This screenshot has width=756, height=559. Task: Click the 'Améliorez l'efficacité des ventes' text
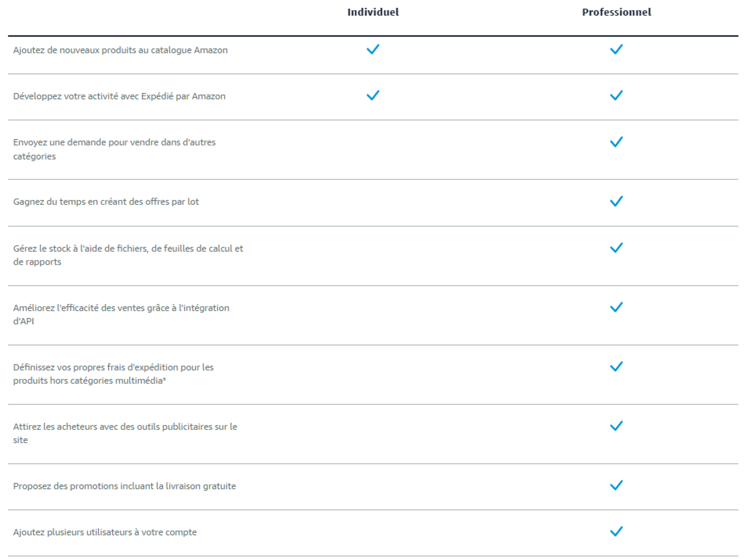point(121,314)
